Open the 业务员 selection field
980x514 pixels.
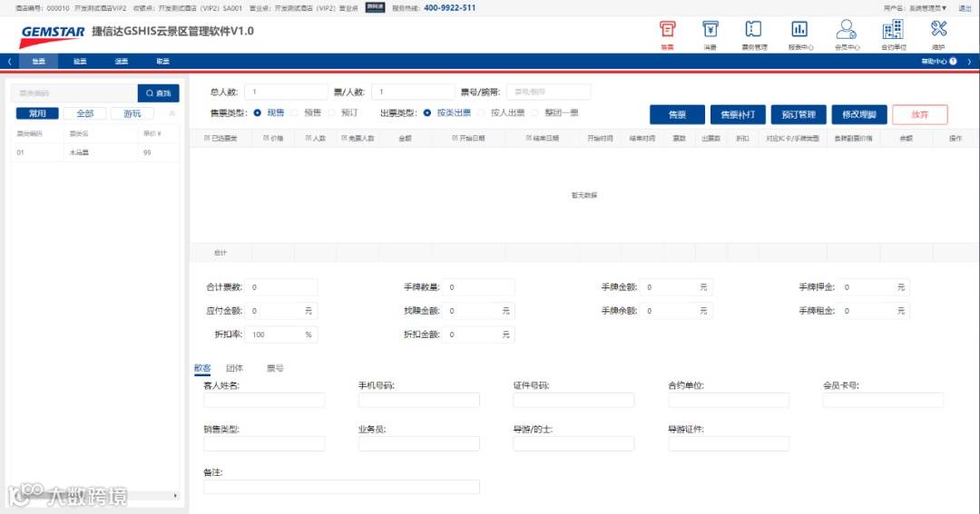pos(418,443)
